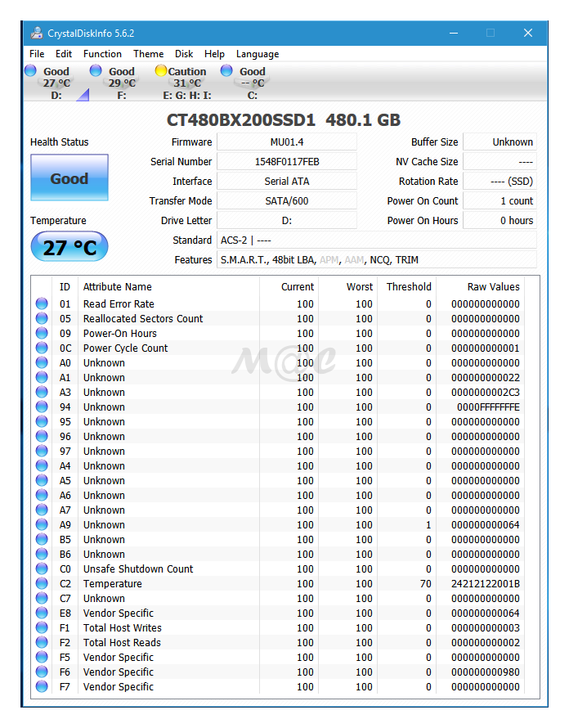Click the Power On Hours value

click(500, 221)
